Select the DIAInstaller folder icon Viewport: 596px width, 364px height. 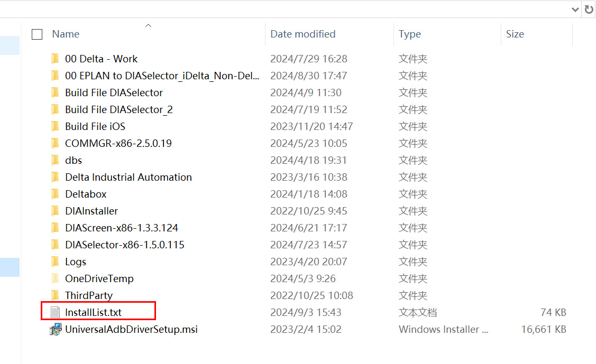[x=56, y=211]
